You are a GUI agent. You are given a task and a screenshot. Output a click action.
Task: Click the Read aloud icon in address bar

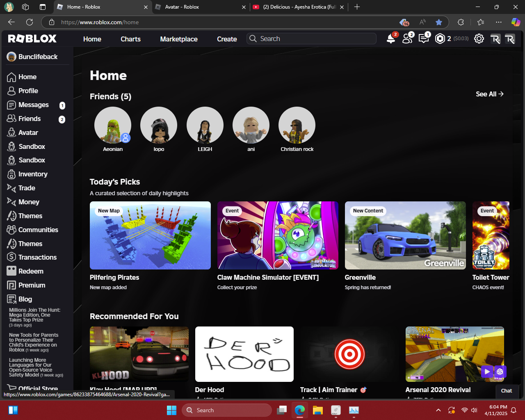[x=422, y=22]
